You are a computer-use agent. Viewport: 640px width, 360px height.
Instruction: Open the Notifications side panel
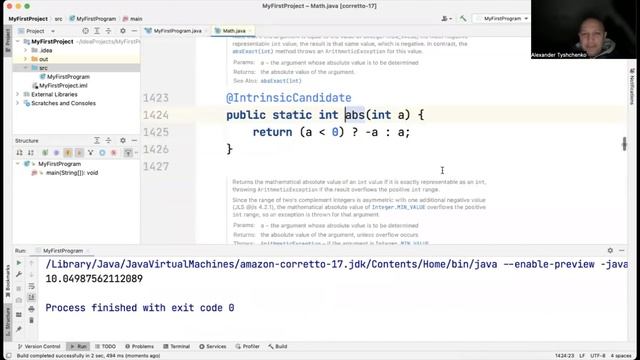tap(632, 87)
